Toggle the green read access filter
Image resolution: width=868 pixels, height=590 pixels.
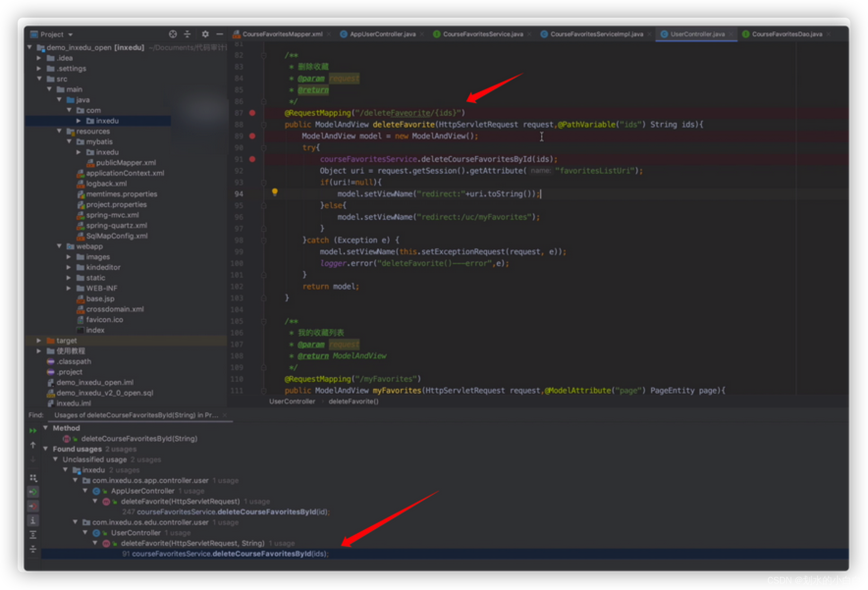coord(33,491)
